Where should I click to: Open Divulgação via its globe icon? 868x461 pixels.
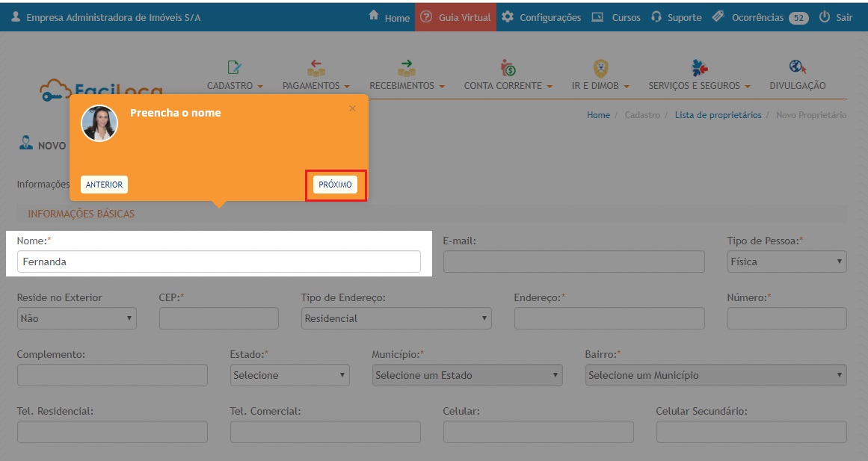[x=797, y=67]
